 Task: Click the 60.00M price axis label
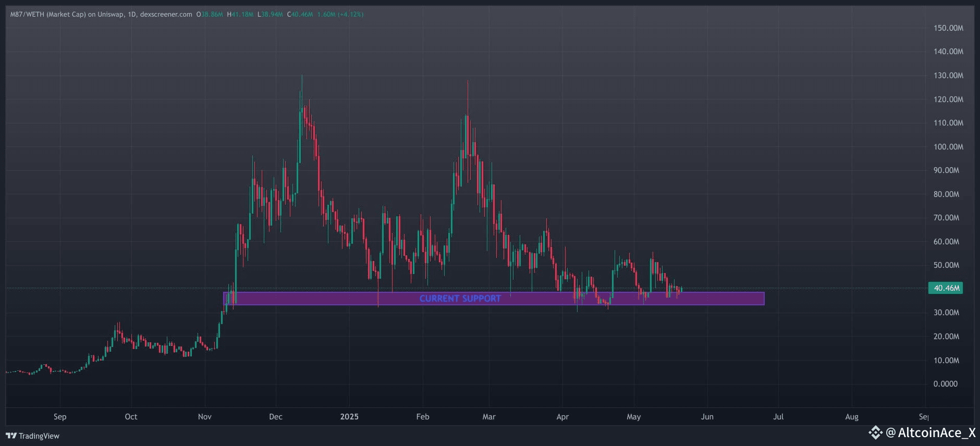coord(946,242)
